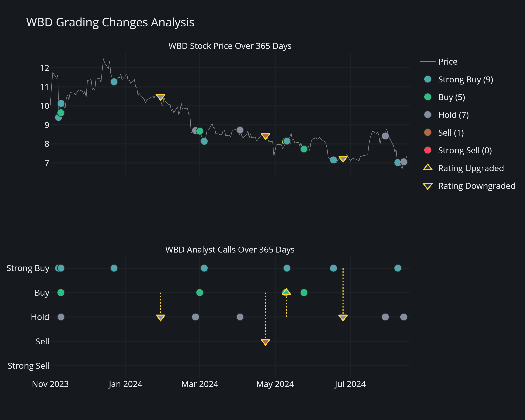Screen dimensions: 525x420
Task: Click the WBD Stock Price subplot title
Action: pyautogui.click(x=230, y=46)
